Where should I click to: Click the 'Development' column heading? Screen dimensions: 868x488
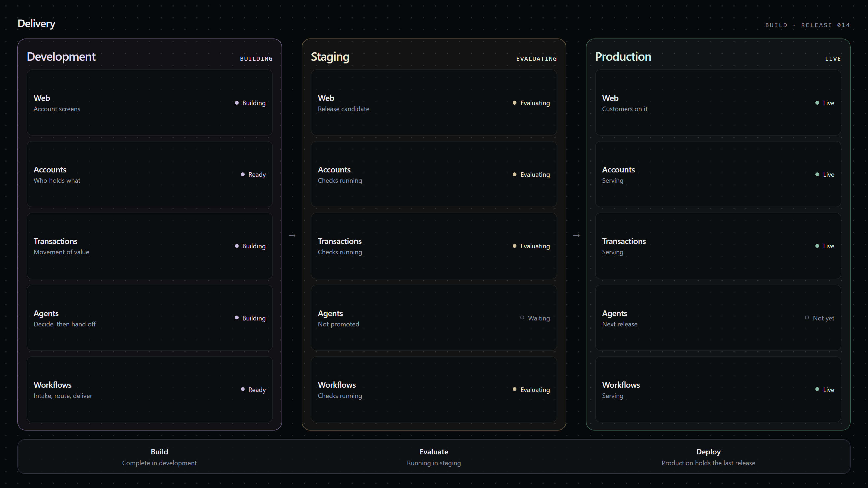tap(61, 57)
